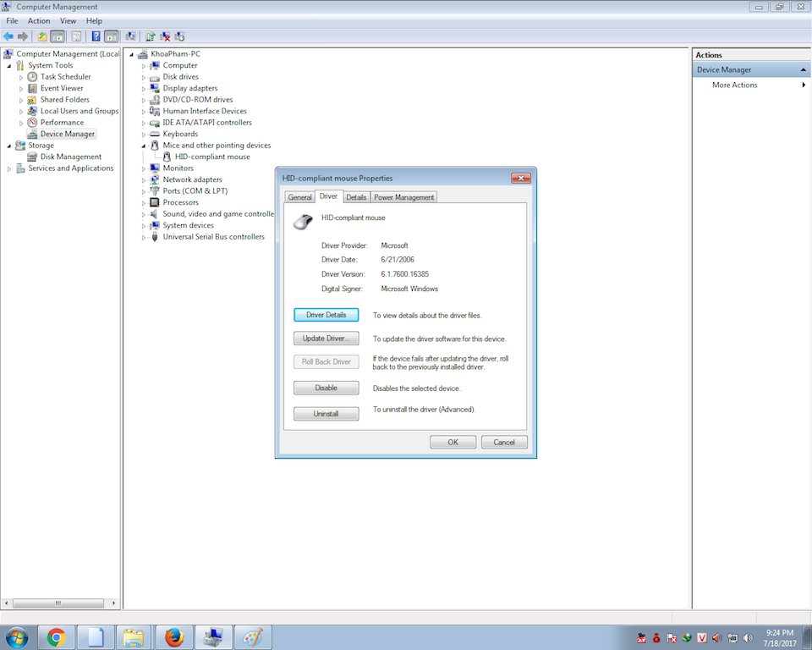Switch to the Power Management tab
812x650 pixels.
point(404,197)
